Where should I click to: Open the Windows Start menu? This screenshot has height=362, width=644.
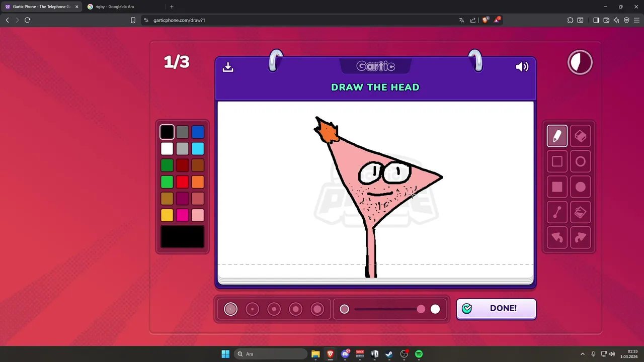tap(225, 354)
